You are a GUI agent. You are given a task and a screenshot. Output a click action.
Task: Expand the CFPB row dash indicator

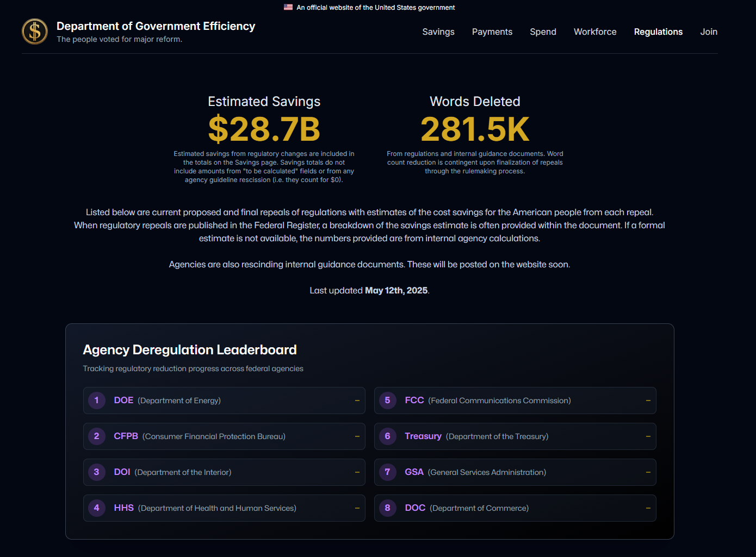tap(357, 436)
